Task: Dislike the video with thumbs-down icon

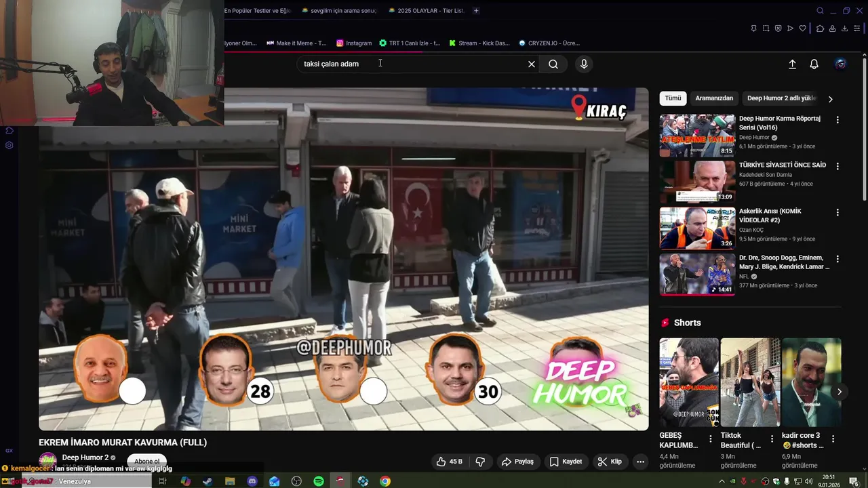Action: (480, 462)
